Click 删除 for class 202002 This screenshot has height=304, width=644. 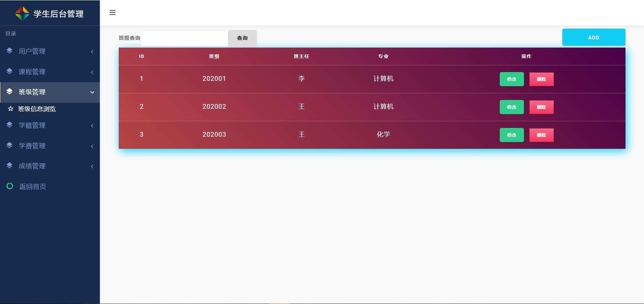click(x=541, y=107)
